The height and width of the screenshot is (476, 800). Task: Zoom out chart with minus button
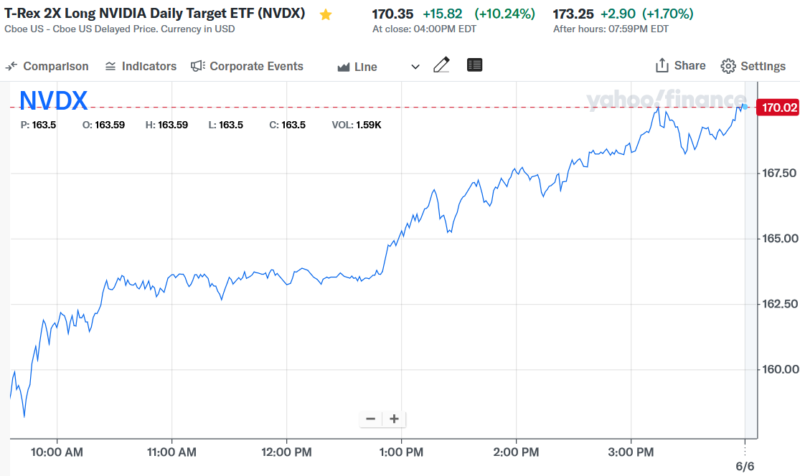[371, 419]
